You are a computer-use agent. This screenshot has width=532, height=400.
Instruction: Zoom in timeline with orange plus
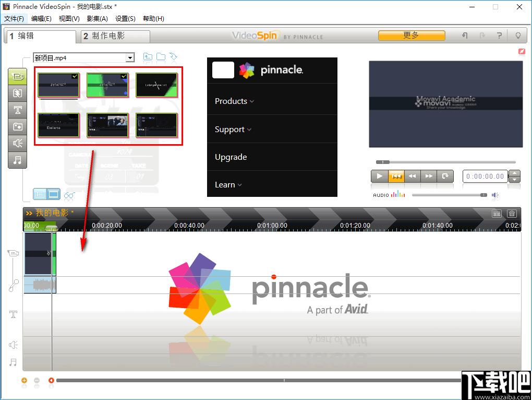click(x=25, y=380)
